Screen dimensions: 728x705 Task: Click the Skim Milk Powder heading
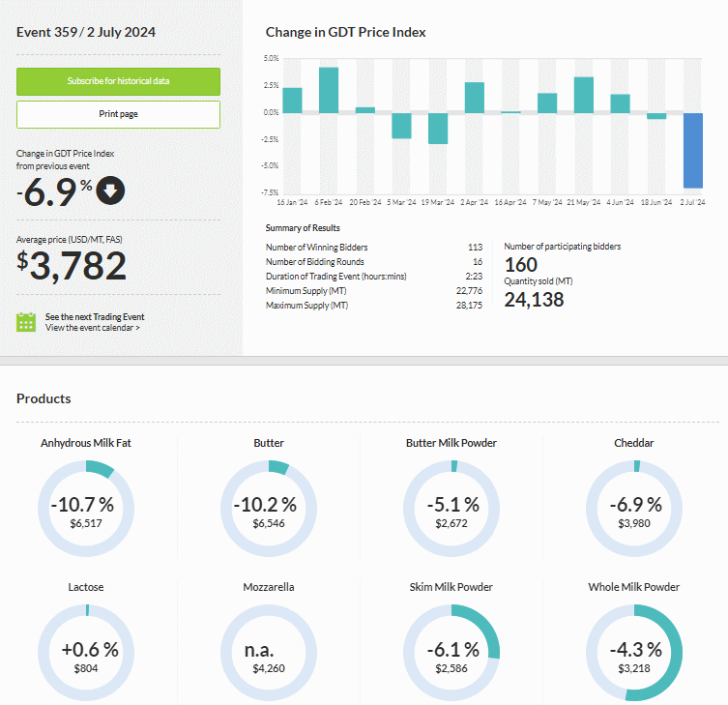point(451,587)
